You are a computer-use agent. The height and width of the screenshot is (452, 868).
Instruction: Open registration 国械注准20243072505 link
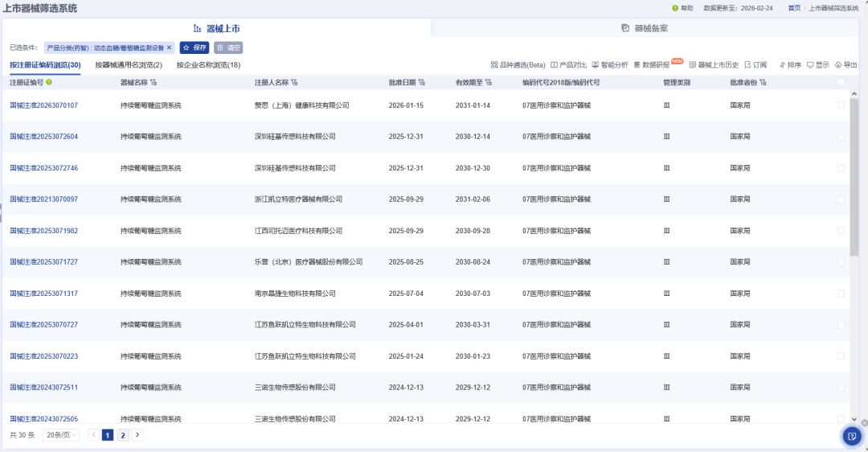click(x=43, y=419)
